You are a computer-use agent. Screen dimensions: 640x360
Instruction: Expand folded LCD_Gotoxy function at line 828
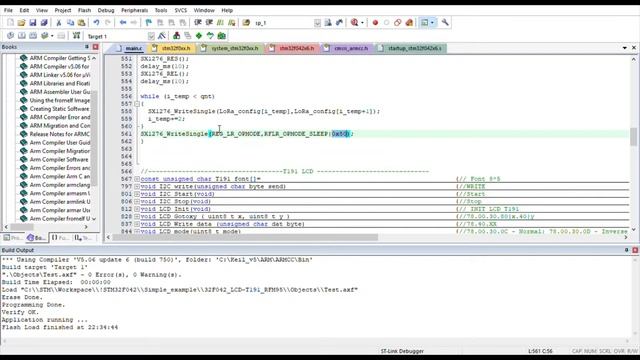click(137, 217)
